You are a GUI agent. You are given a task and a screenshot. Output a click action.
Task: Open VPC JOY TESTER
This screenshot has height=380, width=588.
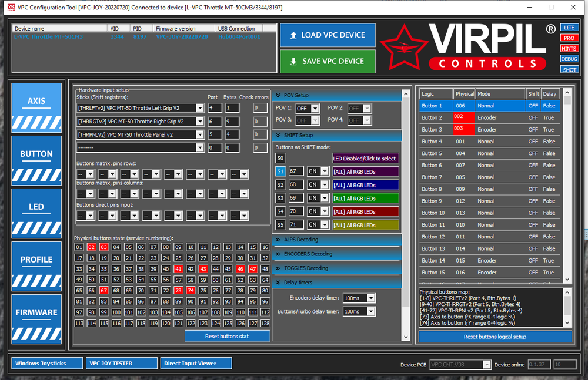click(x=122, y=363)
